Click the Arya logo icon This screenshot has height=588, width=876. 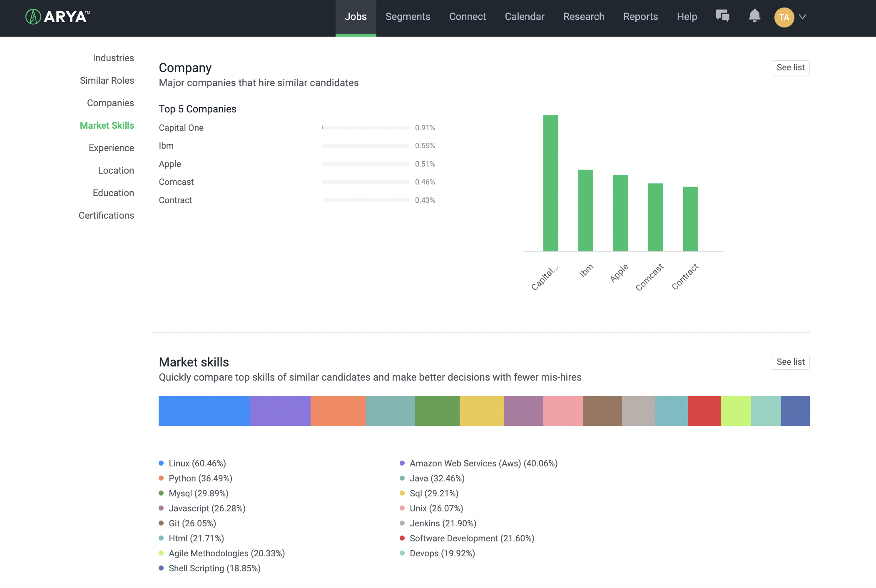pos(33,17)
